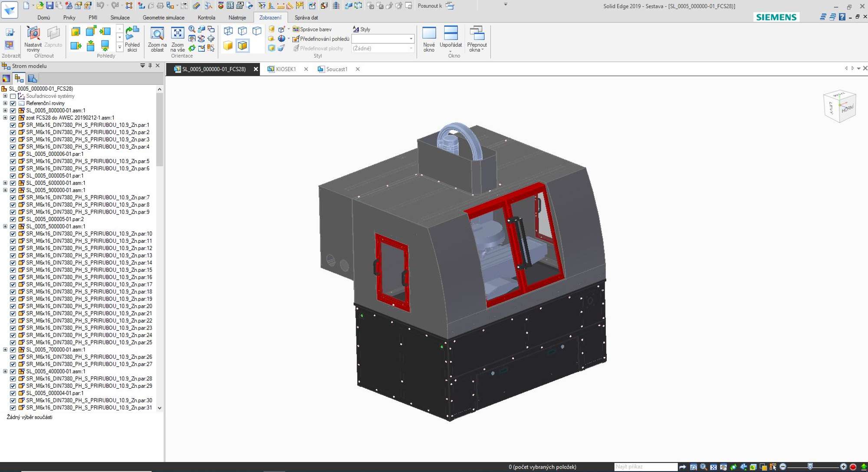Expand zost FCS28 do AWEC assembly node
868x472 pixels.
[5, 118]
